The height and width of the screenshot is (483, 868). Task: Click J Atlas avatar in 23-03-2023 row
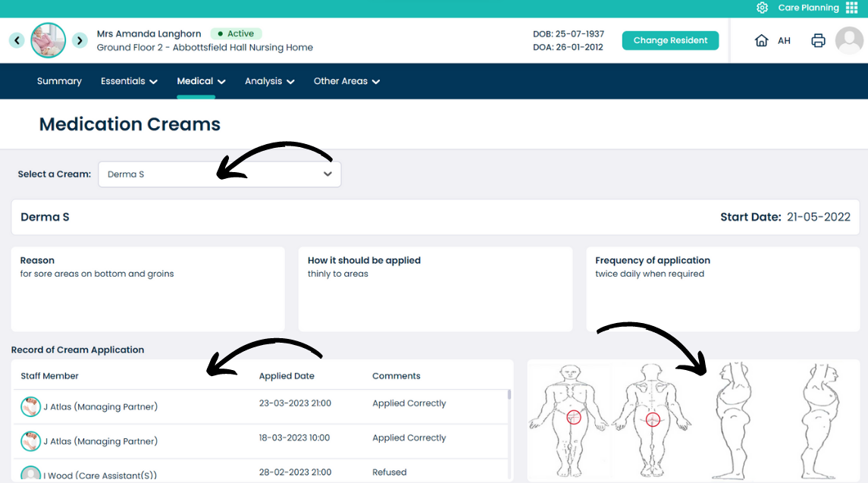[x=30, y=406]
